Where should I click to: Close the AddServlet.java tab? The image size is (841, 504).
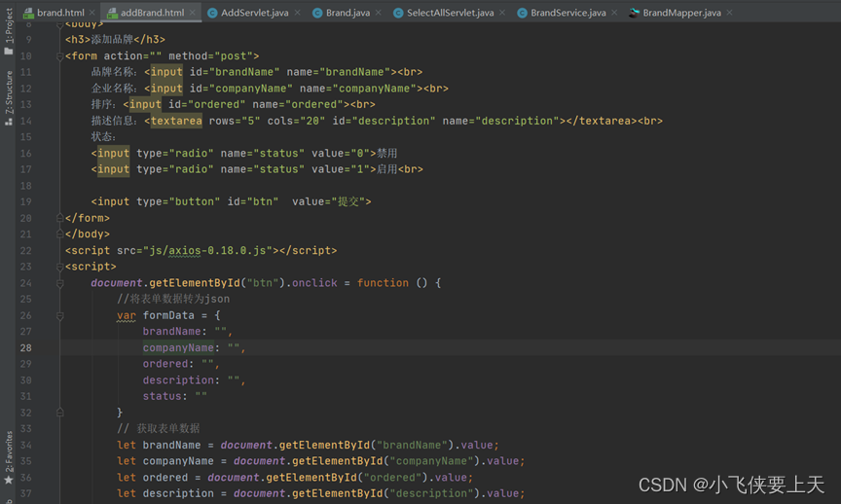pos(297,13)
